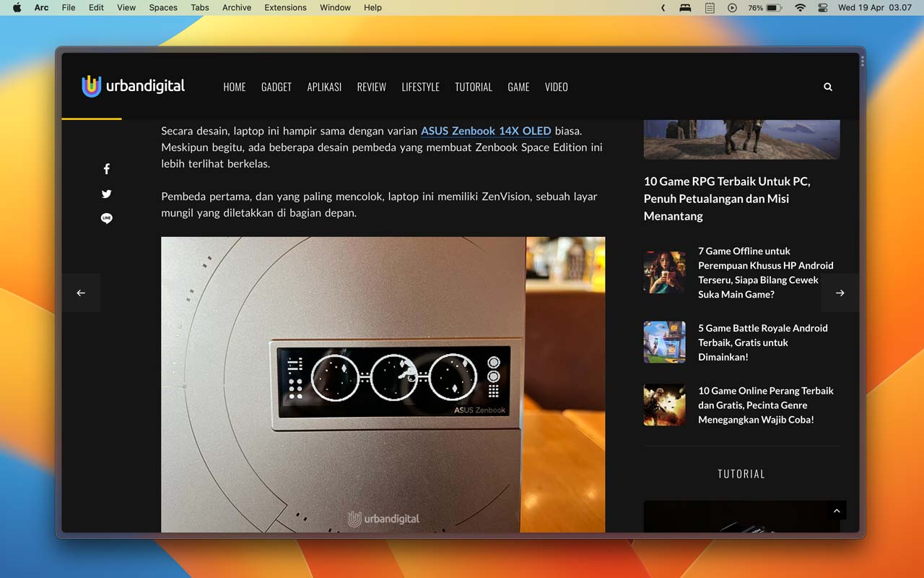This screenshot has height=578, width=924.
Task: Go to the next article with the right arrow
Action: [839, 293]
